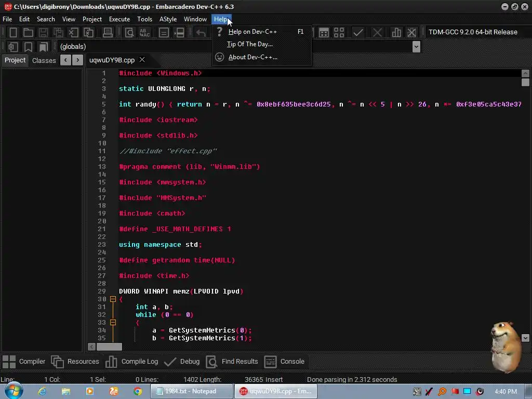Click the X Stop Execution toolbar icon
This screenshot has width=532, height=399.
coord(377,32)
